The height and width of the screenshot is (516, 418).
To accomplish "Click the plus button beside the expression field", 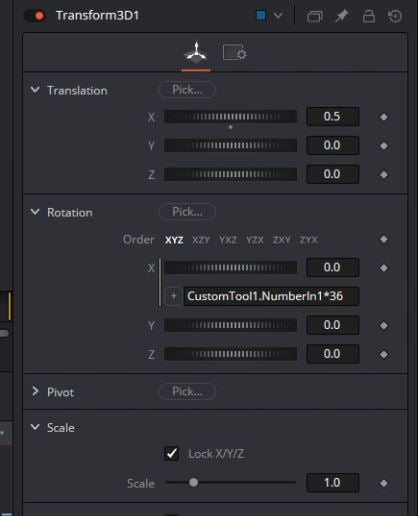I will [174, 296].
